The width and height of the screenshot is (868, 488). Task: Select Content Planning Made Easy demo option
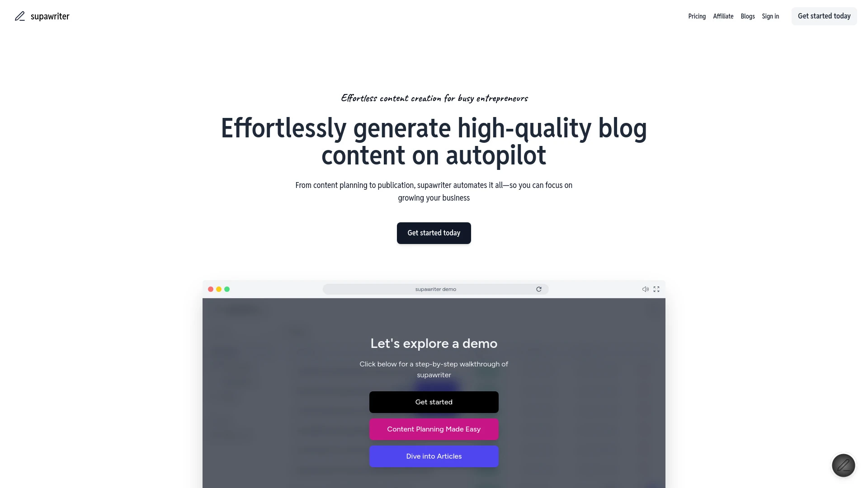click(x=434, y=429)
